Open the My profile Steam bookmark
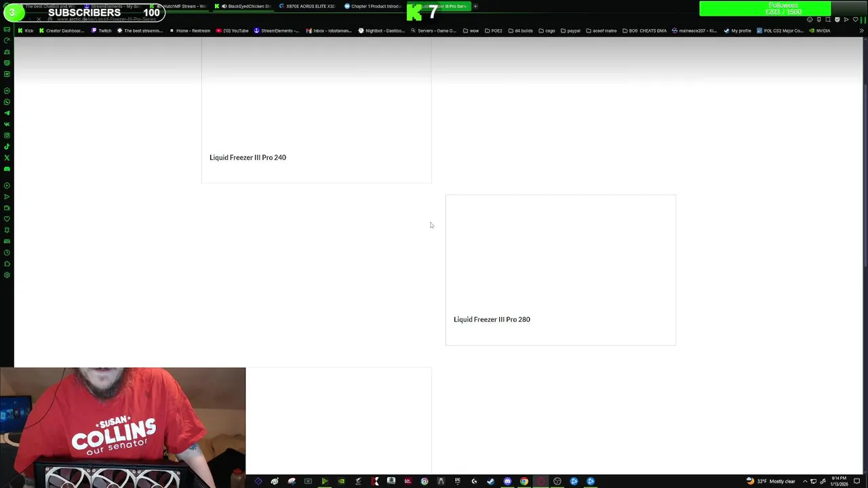The height and width of the screenshot is (488, 868). coord(738,30)
